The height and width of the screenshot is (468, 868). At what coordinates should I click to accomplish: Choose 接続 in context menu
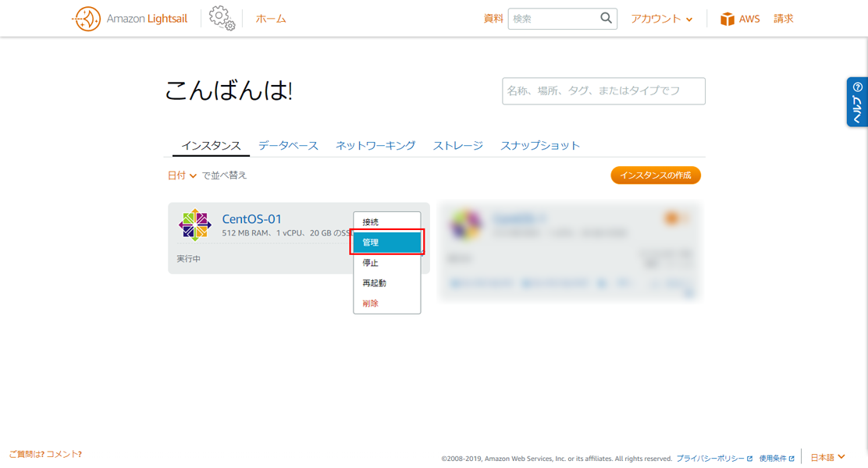point(387,222)
